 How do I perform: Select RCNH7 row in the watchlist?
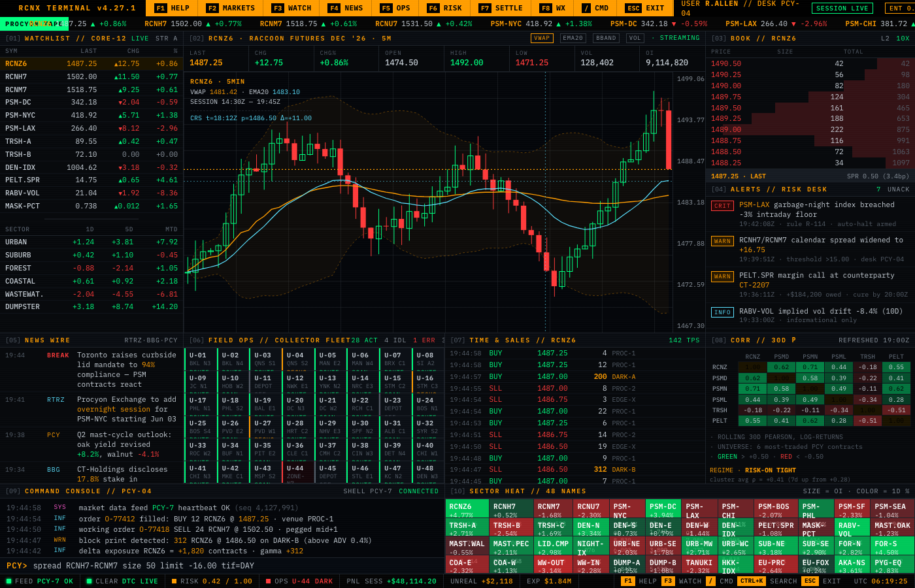[x=91, y=76]
